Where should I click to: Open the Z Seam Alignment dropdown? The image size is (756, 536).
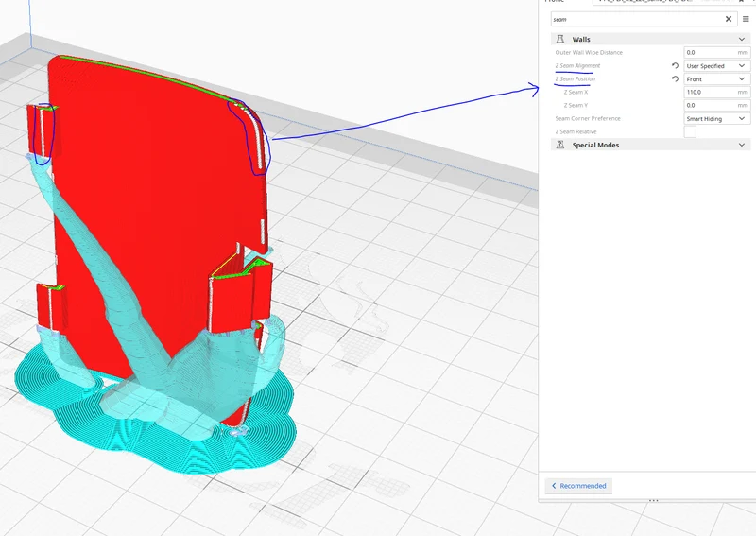click(x=717, y=65)
